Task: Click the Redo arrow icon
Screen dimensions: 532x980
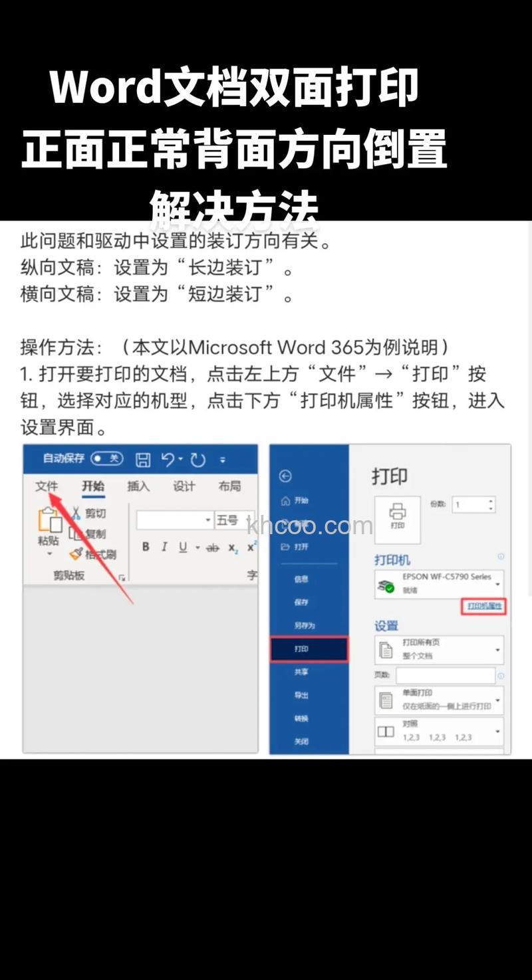Action: click(198, 458)
